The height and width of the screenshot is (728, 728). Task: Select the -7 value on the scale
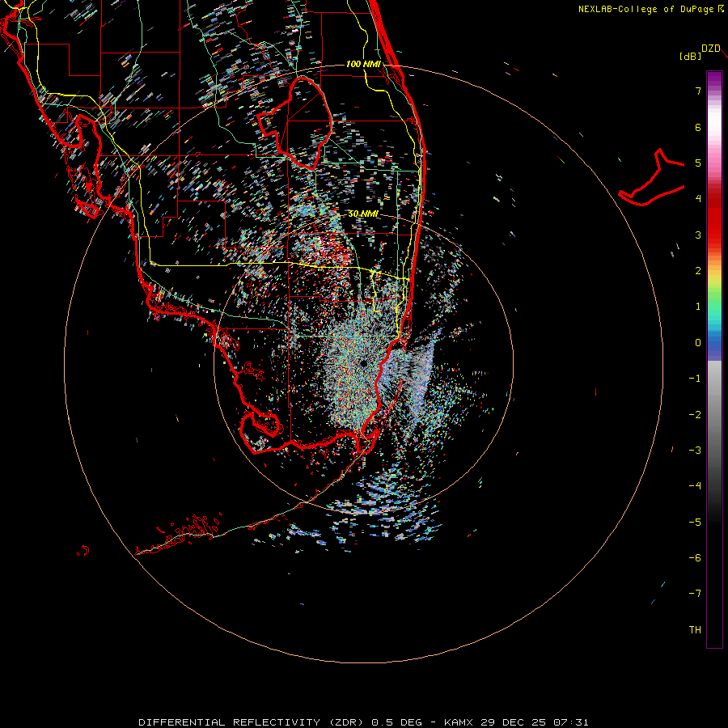(x=695, y=594)
